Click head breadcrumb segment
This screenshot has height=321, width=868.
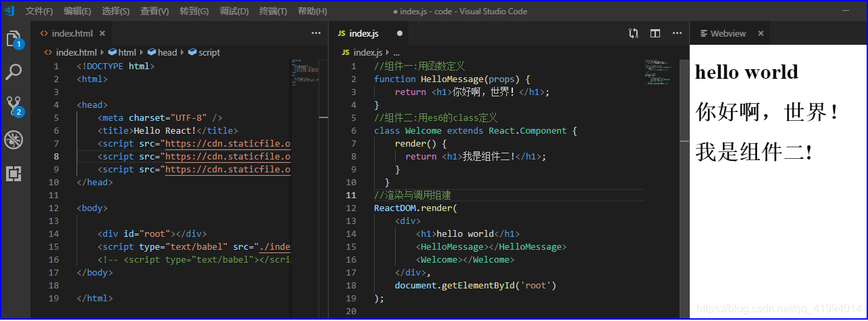167,52
